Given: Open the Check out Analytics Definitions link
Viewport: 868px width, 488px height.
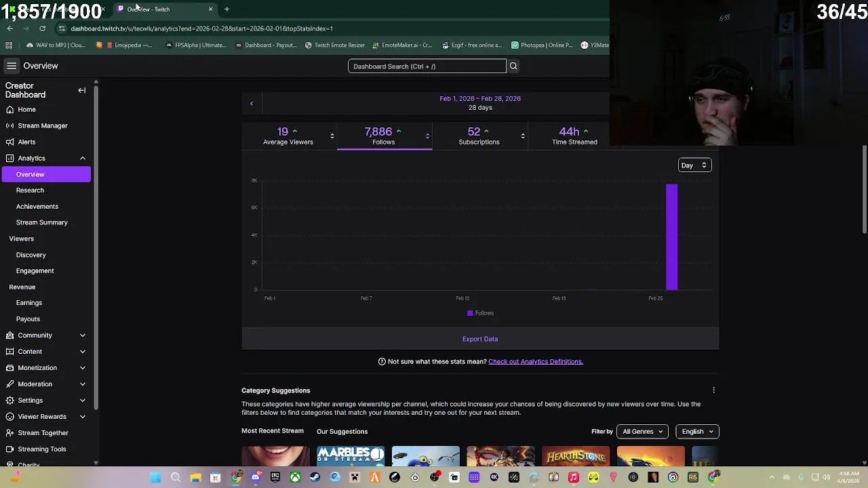Looking at the screenshot, I should (x=536, y=362).
